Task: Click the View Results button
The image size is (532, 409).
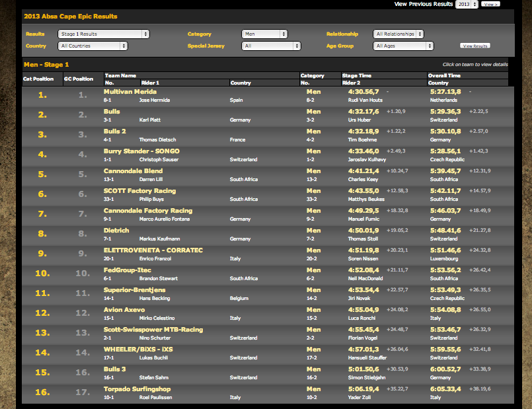Action: (475, 46)
